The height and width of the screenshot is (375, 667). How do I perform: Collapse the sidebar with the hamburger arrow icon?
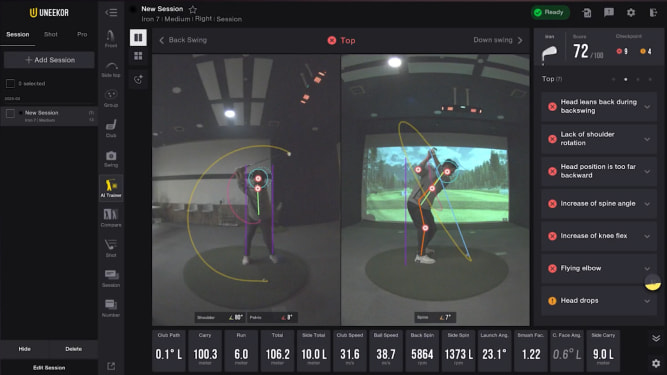point(111,12)
